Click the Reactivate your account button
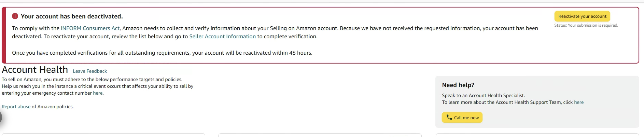The width and height of the screenshot is (644, 137). tap(582, 16)
